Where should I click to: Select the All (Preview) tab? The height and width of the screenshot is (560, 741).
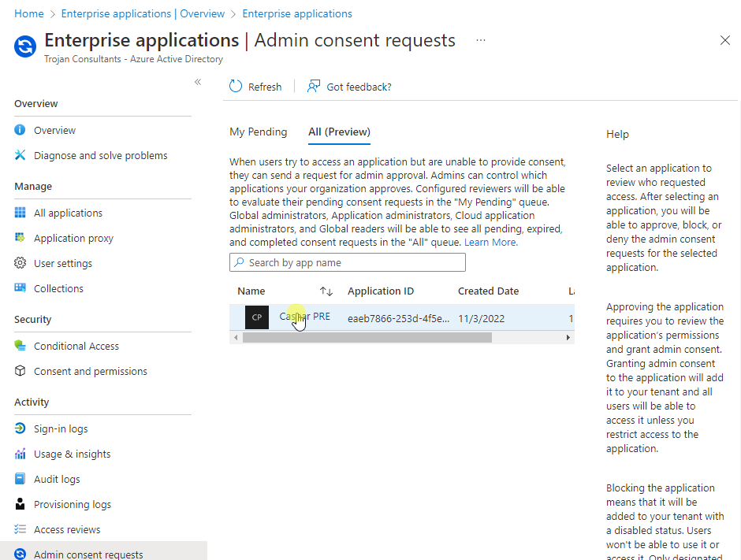coord(339,132)
